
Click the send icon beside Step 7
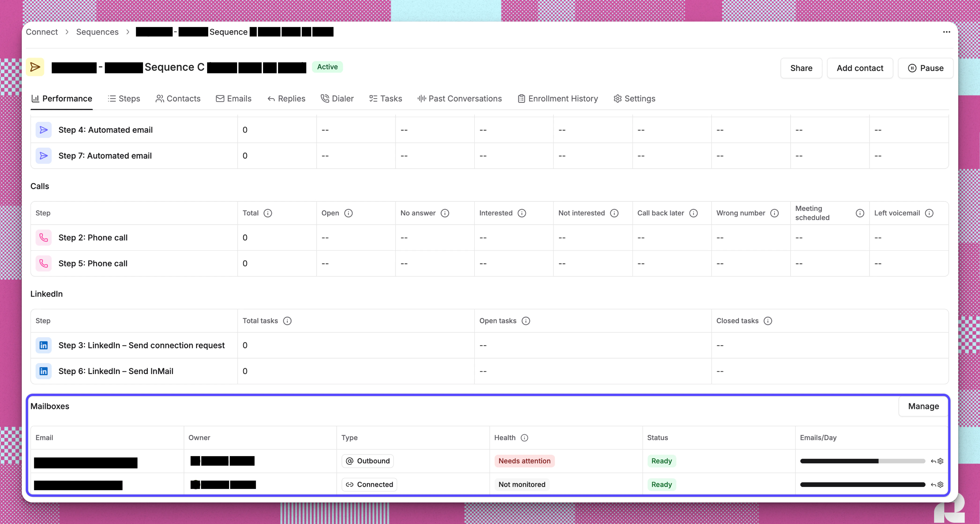click(x=44, y=156)
